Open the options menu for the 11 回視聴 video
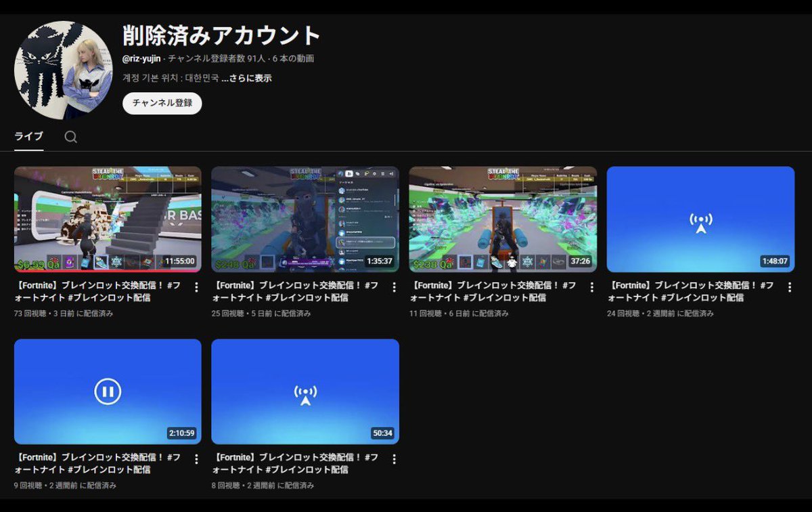Screen dimensions: 812x512 tap(591, 287)
